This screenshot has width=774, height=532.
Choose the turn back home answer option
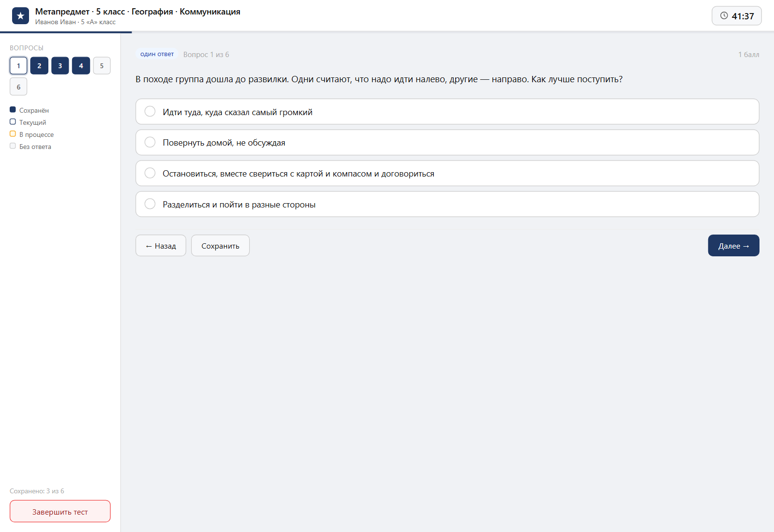[x=447, y=143]
